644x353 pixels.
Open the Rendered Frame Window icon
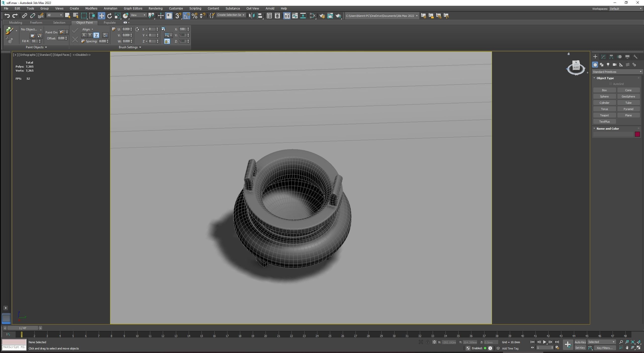point(330,16)
